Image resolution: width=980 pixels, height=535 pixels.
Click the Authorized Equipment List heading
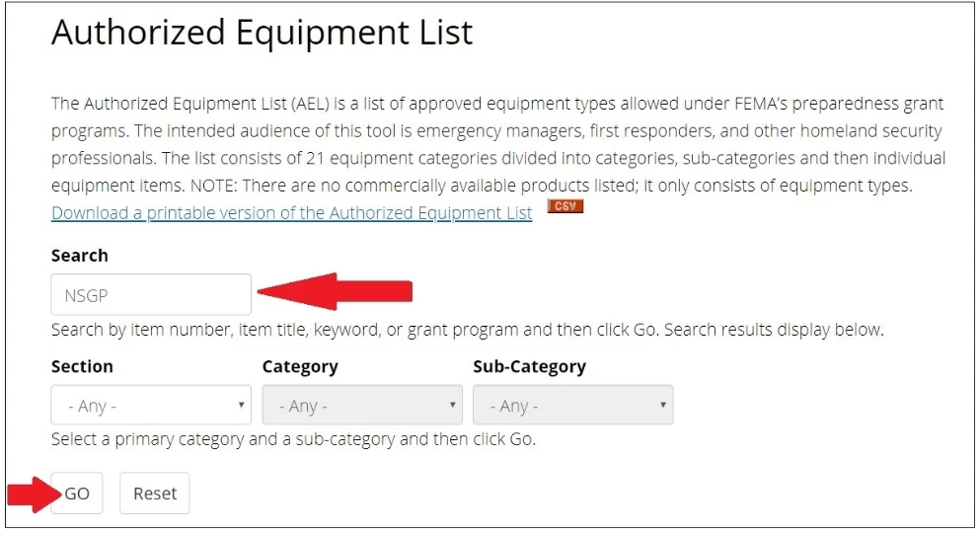pos(262,33)
